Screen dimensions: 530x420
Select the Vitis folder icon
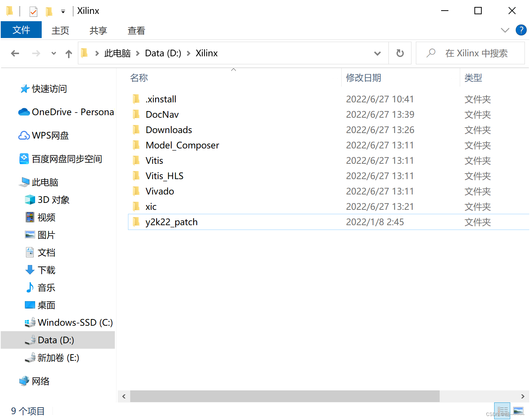click(x=136, y=160)
